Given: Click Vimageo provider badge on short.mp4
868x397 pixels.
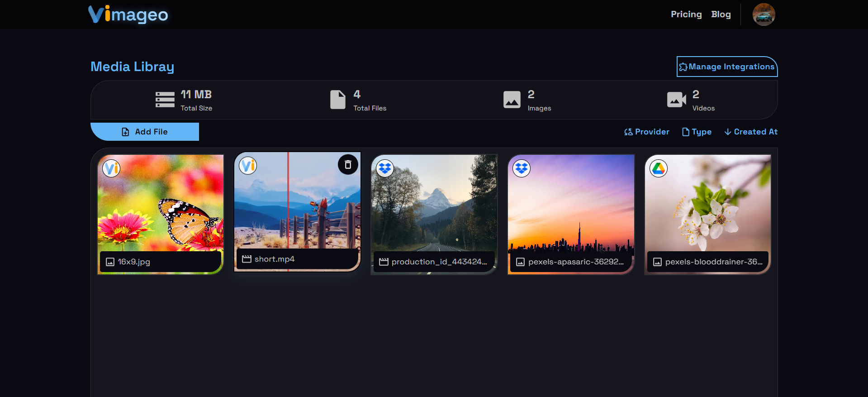Looking at the screenshot, I should (x=248, y=166).
